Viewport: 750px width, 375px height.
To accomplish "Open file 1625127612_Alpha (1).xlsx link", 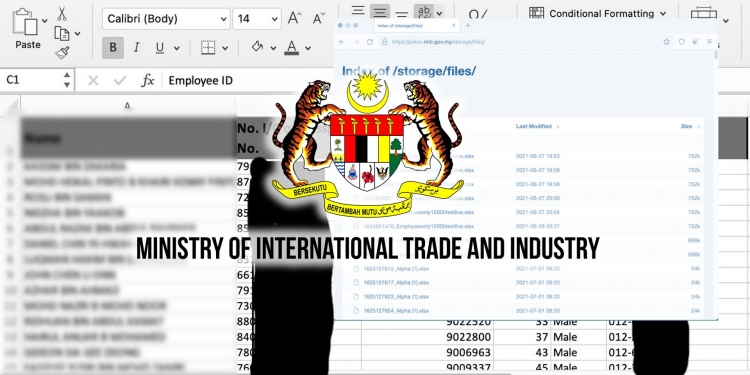I will (x=397, y=268).
